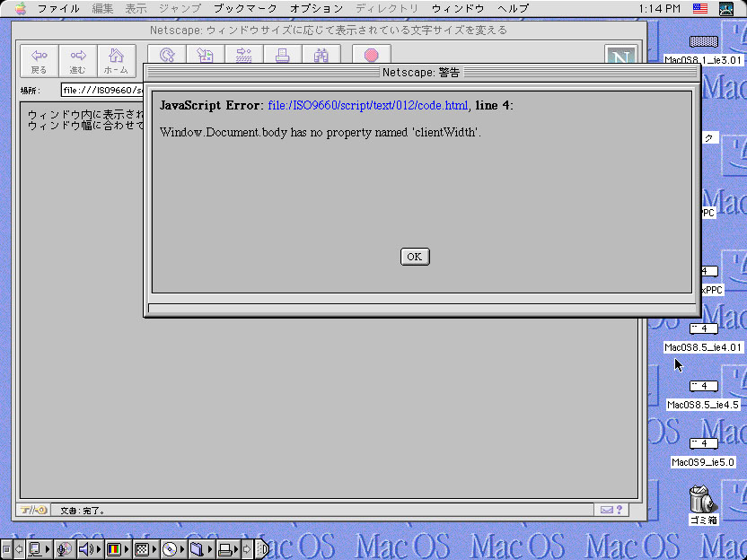747x560 pixels.
Task: Open the code.html file link in error dialog
Action: [368, 105]
